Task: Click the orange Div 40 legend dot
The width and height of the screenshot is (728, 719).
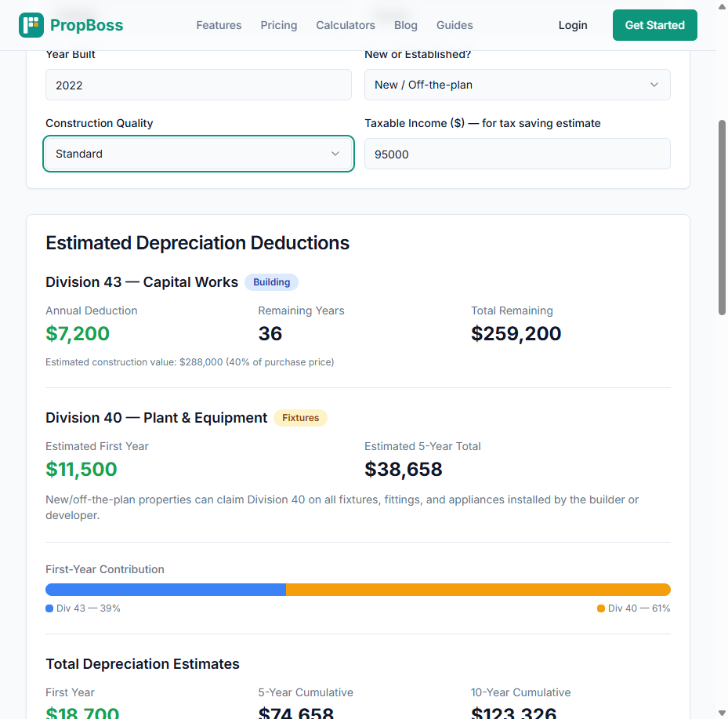Action: (599, 608)
